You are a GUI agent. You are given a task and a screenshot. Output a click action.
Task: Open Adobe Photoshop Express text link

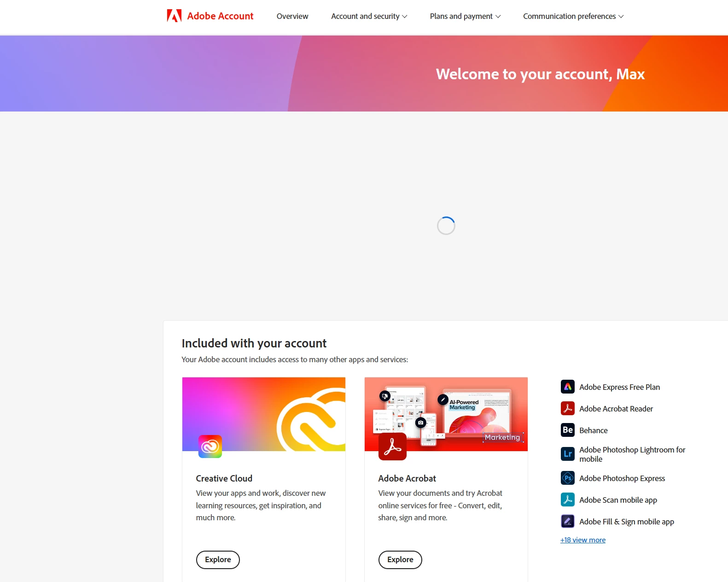point(622,478)
